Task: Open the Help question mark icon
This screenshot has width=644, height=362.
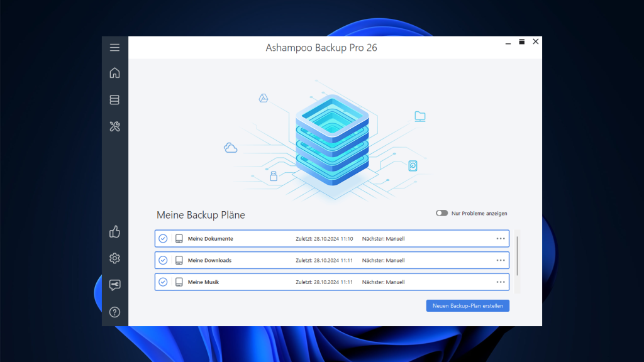Action: point(114,312)
